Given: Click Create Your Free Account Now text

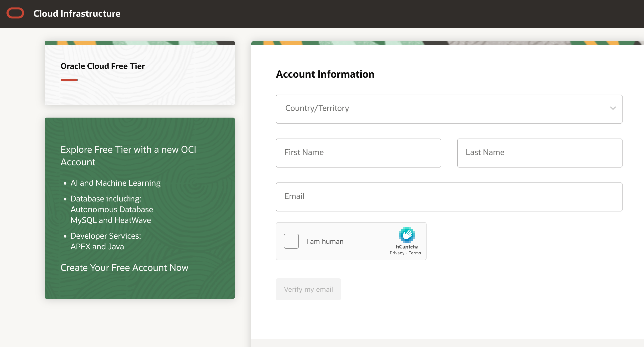Looking at the screenshot, I should [125, 268].
